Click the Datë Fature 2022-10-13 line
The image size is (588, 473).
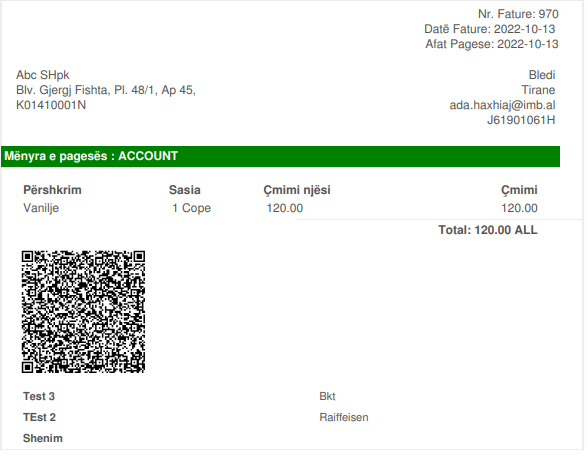tap(489, 29)
